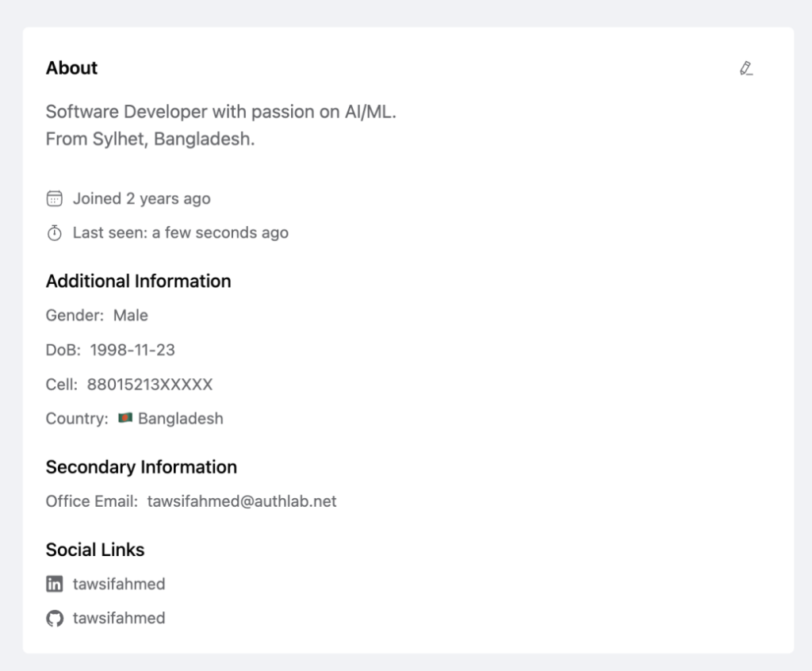
Task: Click the Social Links heading
Action: [x=95, y=550]
